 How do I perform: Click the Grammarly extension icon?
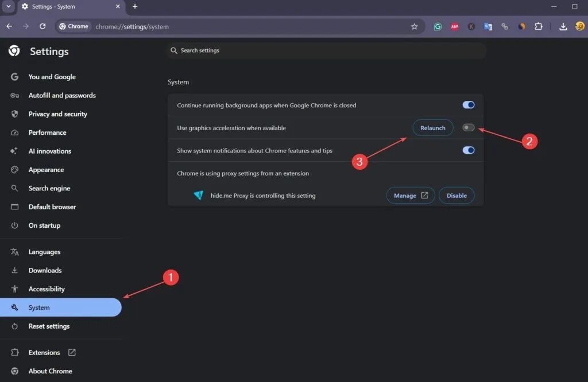pyautogui.click(x=438, y=26)
